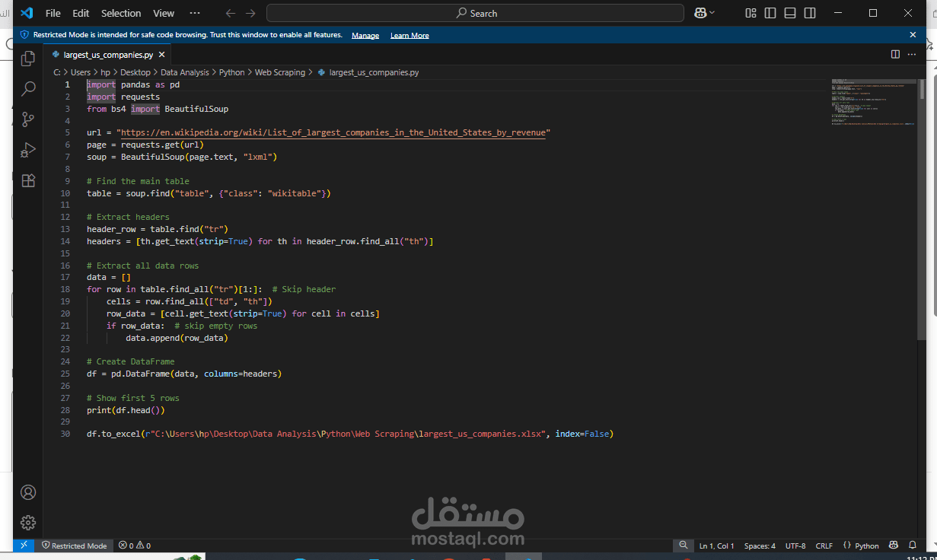The image size is (937, 560).
Task: Split the editor to the right
Action: 895,55
